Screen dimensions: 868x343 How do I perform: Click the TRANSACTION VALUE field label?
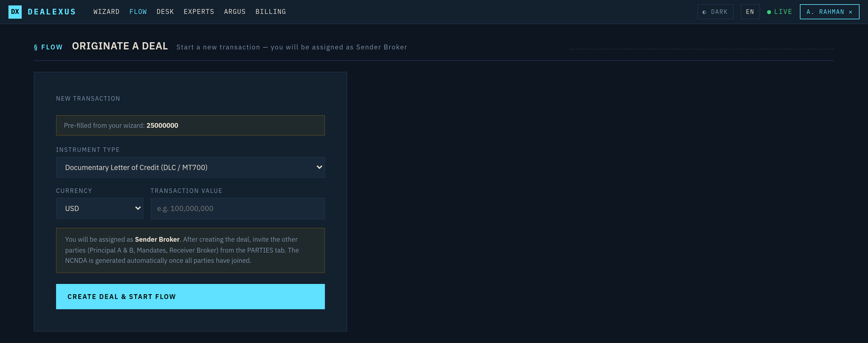pos(186,191)
